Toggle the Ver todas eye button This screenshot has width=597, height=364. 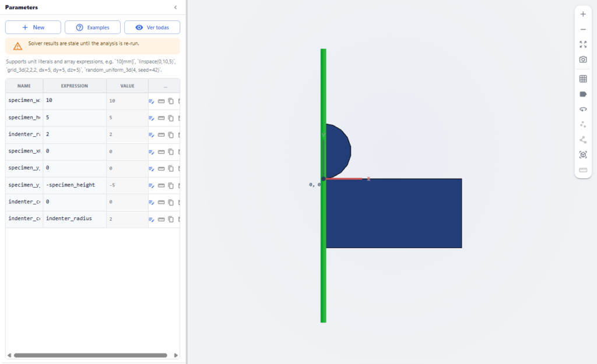152,27
